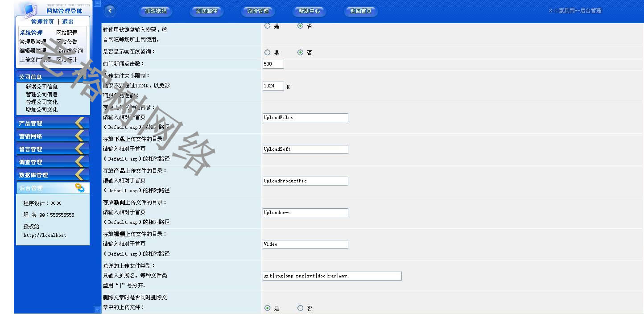Screen dimensions: 644x314
Task: Click the 是否显示QQ在线咨询 label
Action: [129, 52]
